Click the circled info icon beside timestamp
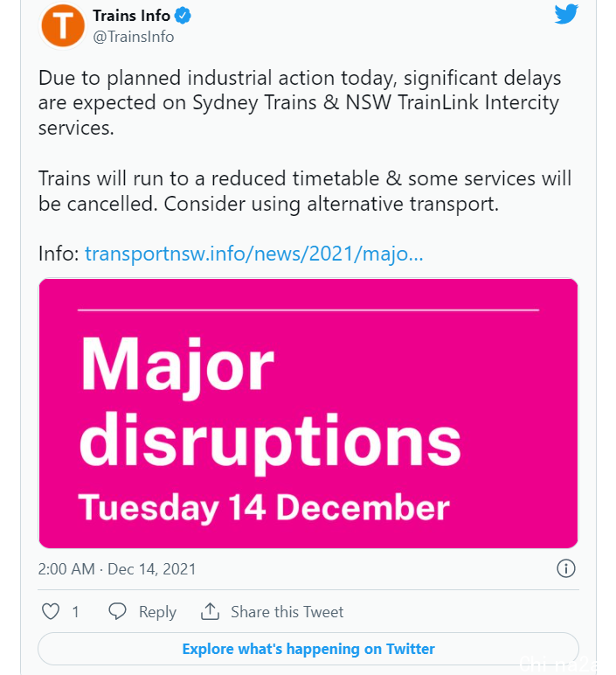616x675 pixels. [565, 568]
